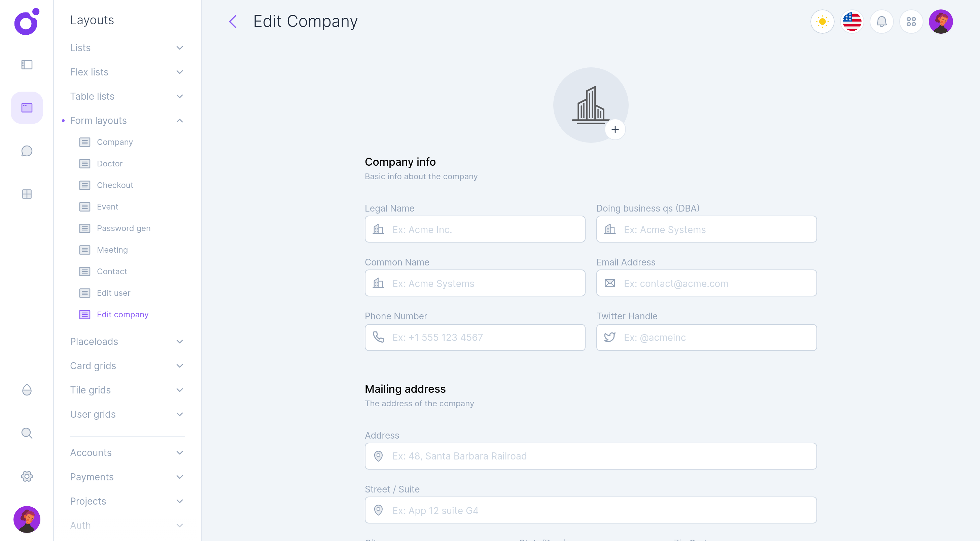Click the water drop icon in sidebar
Image resolution: width=980 pixels, height=541 pixels.
[27, 390]
